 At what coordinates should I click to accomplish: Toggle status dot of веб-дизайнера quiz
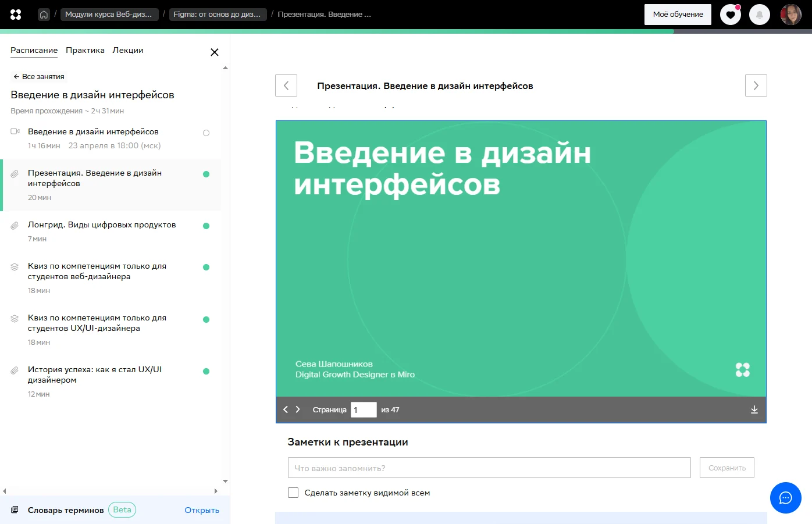pyautogui.click(x=206, y=267)
